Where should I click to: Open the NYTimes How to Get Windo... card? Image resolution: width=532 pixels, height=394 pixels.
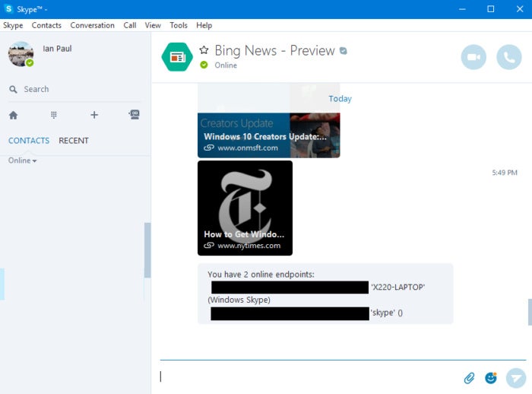tap(245, 208)
